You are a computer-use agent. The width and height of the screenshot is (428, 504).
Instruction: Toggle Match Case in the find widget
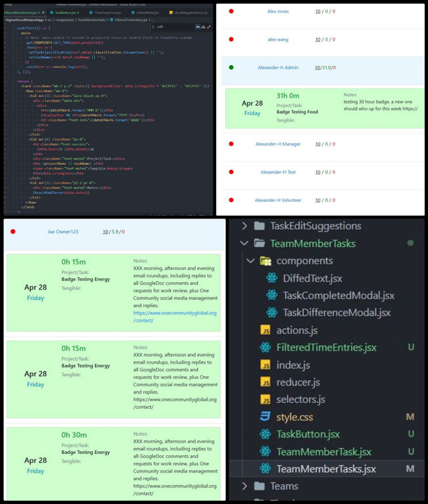199,26
